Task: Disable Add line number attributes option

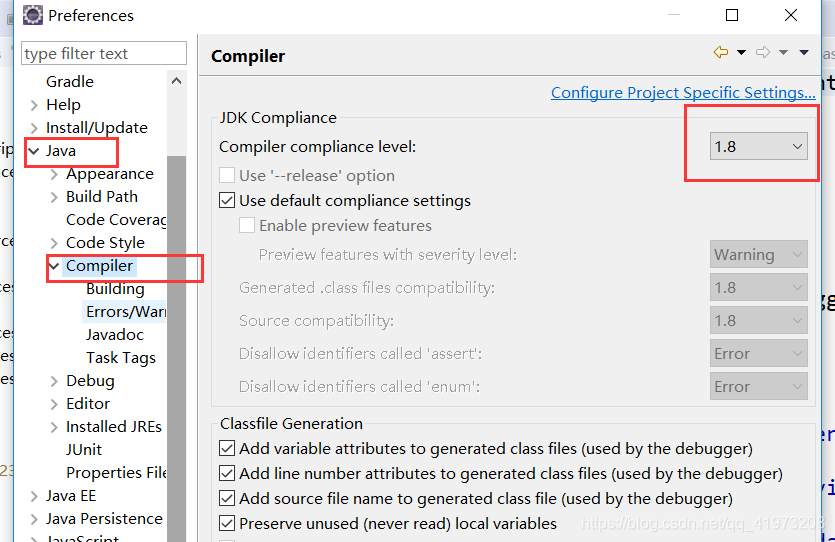Action: pyautogui.click(x=227, y=473)
